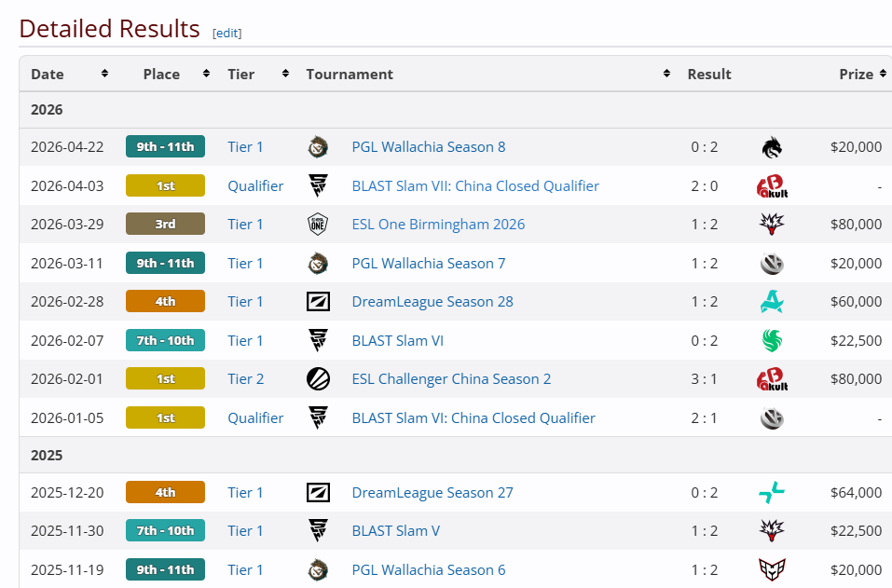Sort the table by the Tier column

point(285,74)
